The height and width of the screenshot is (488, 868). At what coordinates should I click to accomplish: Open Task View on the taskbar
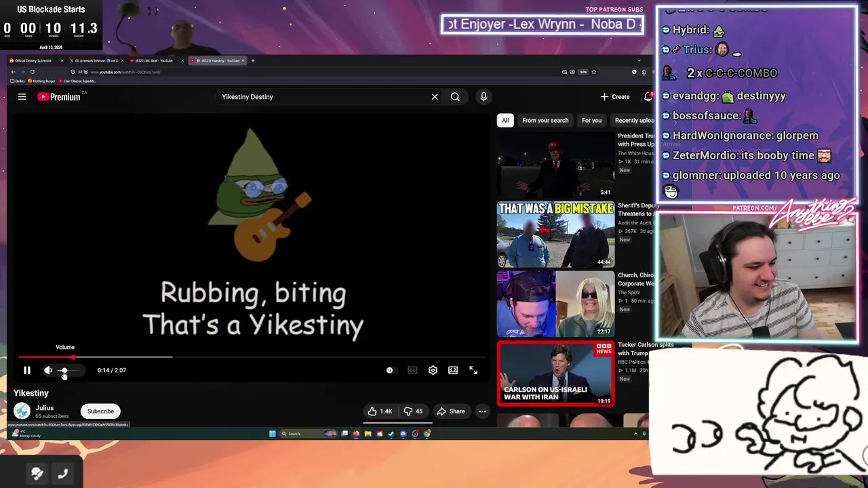point(344,434)
